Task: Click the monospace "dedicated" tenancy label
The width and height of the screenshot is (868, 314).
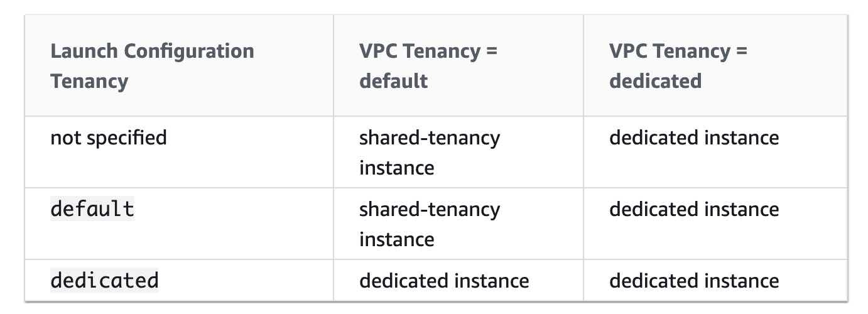Action: (104, 280)
